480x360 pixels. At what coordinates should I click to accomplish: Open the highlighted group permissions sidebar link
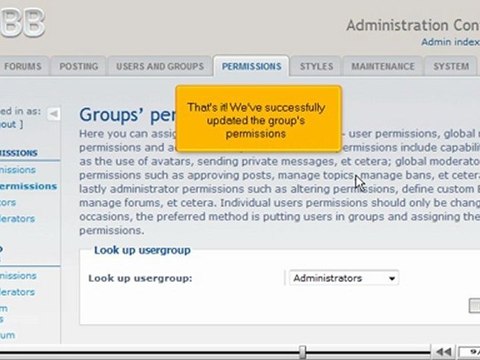28,186
